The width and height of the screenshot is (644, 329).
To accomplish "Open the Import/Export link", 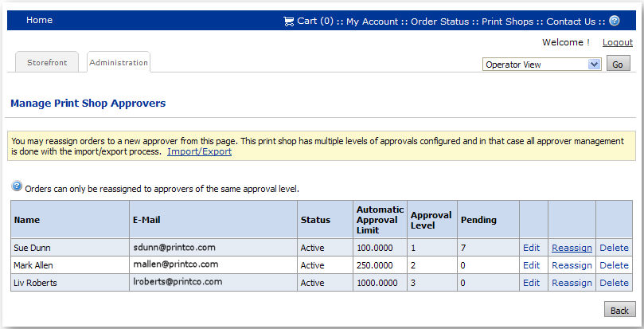I will coord(199,151).
